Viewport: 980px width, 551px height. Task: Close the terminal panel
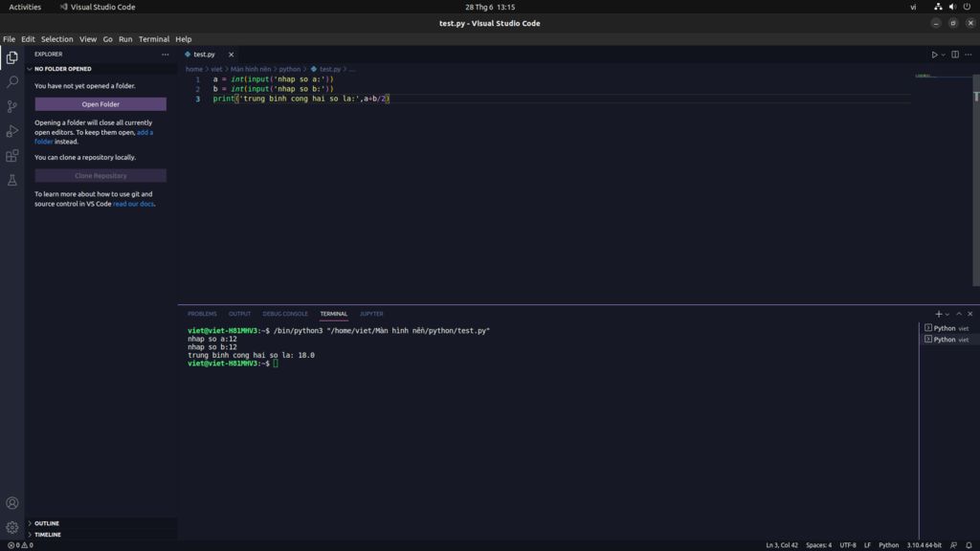(970, 314)
